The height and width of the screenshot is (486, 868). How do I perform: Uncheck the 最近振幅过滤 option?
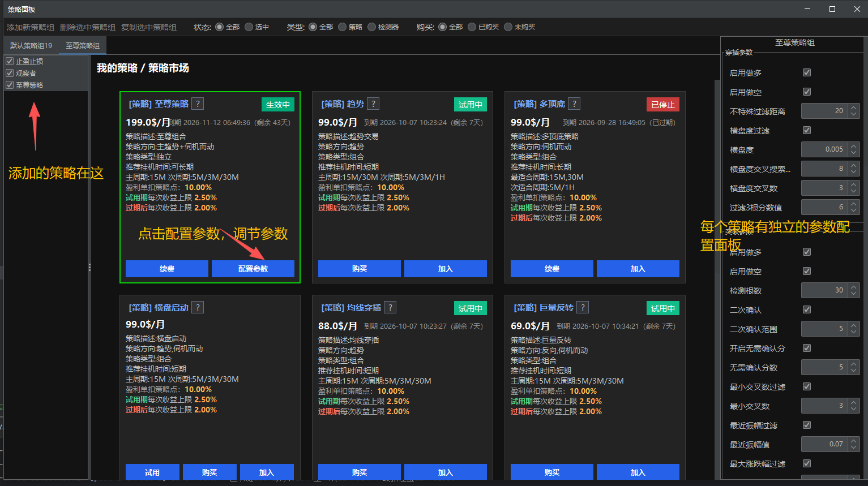click(x=807, y=425)
